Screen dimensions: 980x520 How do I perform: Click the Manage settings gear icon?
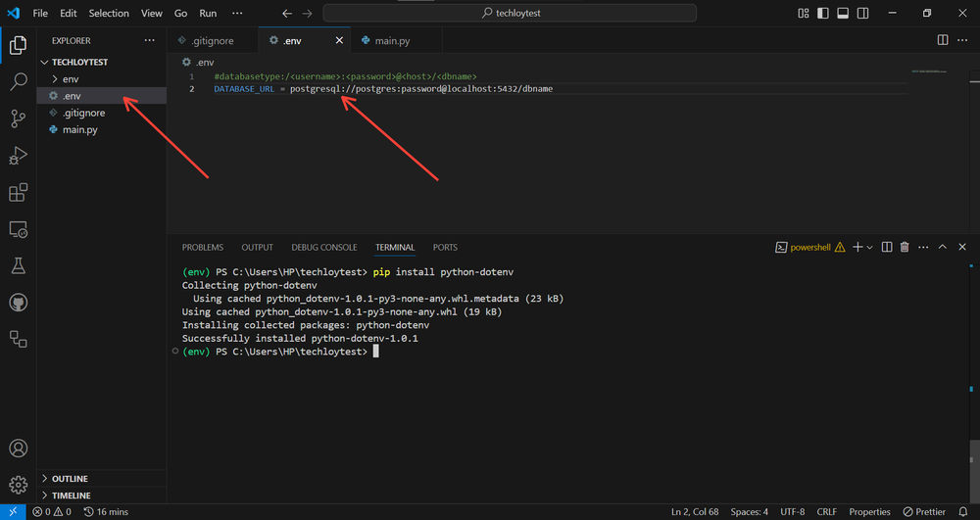pyautogui.click(x=18, y=484)
